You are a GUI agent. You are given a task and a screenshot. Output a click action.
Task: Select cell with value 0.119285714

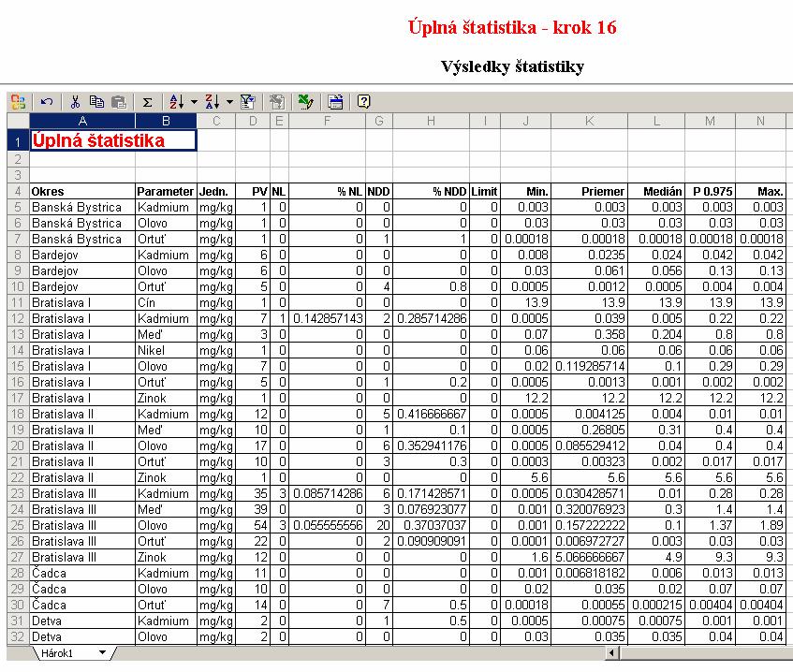coord(589,367)
